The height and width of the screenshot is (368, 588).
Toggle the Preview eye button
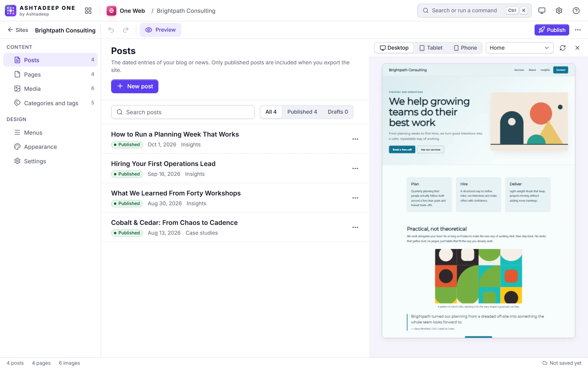pyautogui.click(x=160, y=30)
